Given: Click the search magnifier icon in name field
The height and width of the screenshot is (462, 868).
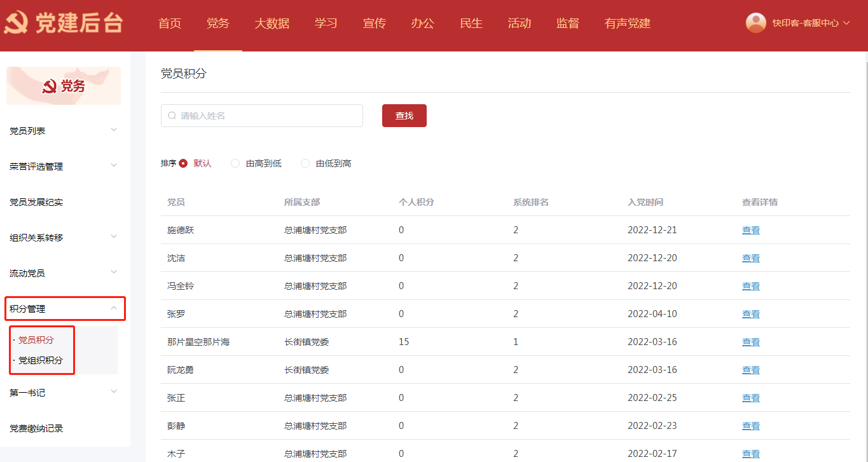Looking at the screenshot, I should pos(172,116).
